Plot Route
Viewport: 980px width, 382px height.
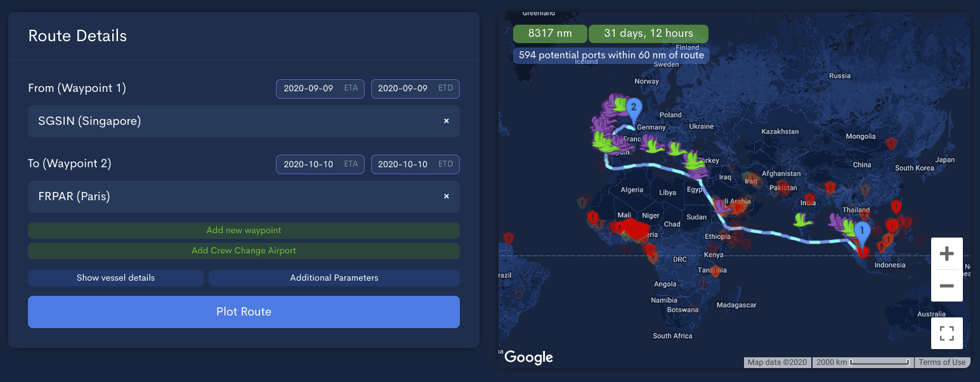pos(244,312)
